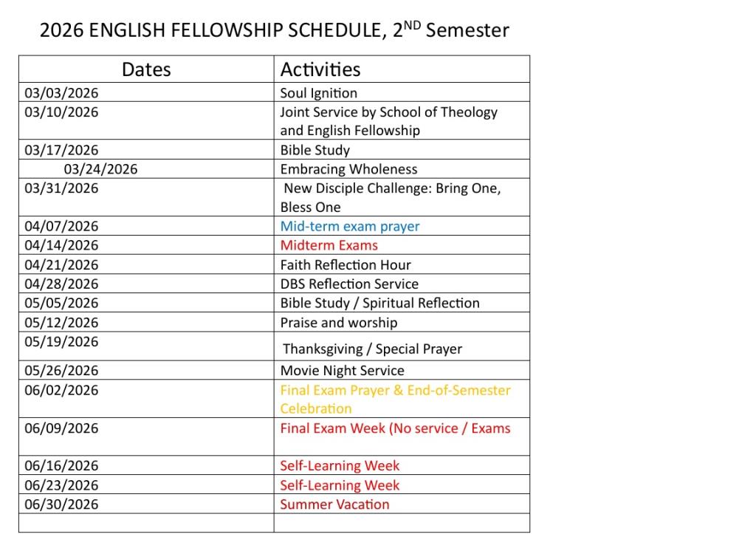This screenshot has width=756, height=534.
Task: Select the Movie Night Service entry
Action: coord(342,370)
